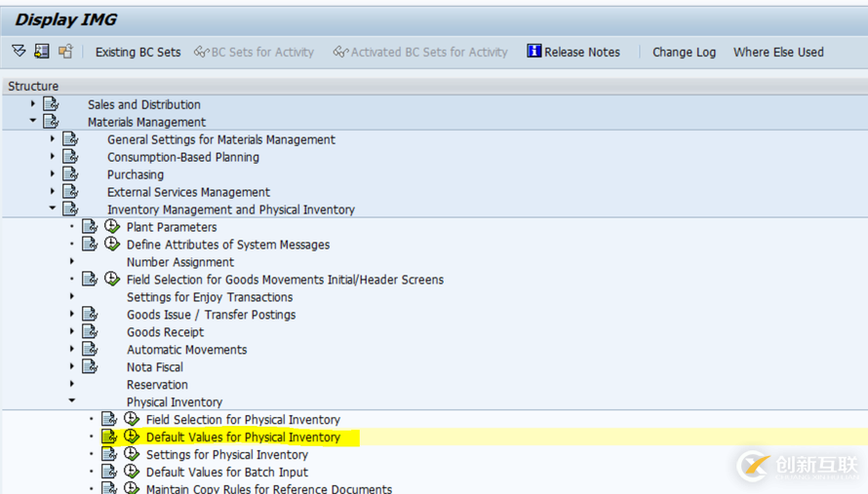868x494 pixels.
Task: Click the documentation icon beside Goods Receipt
Action: coord(90,332)
